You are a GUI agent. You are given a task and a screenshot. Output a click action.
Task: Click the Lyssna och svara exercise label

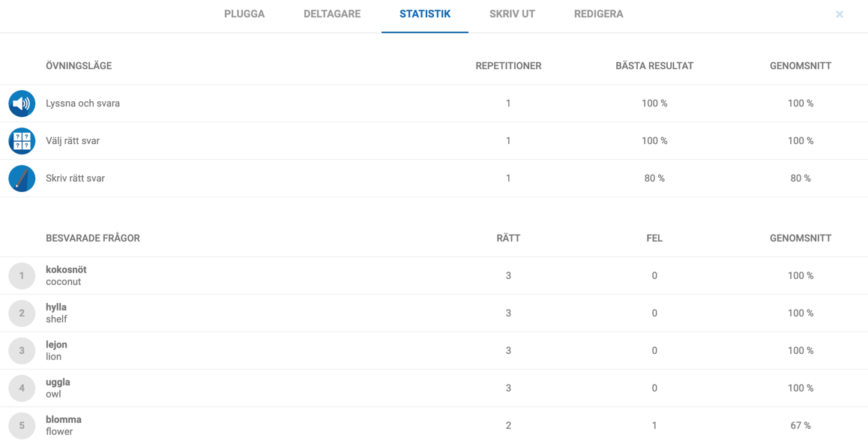[x=82, y=103]
